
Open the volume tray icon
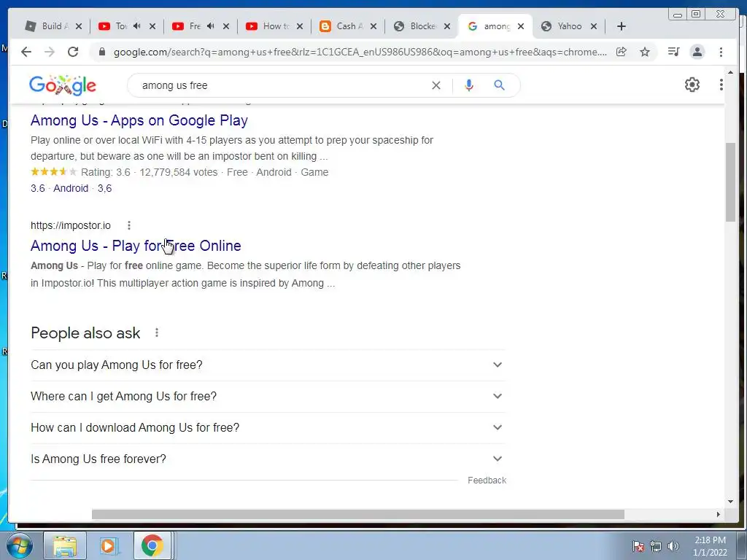tap(673, 545)
